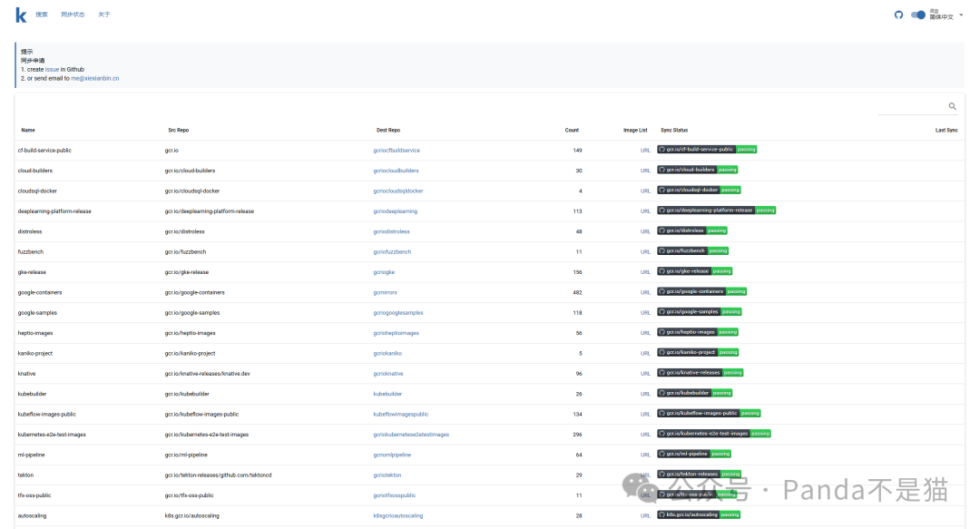This screenshot has height=529, width=980.
Task: Open k8sgcrioautoscaling dest repo link
Action: 398,516
